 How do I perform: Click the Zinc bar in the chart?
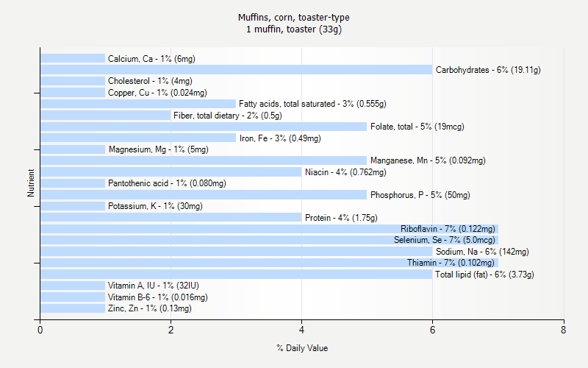(x=73, y=308)
